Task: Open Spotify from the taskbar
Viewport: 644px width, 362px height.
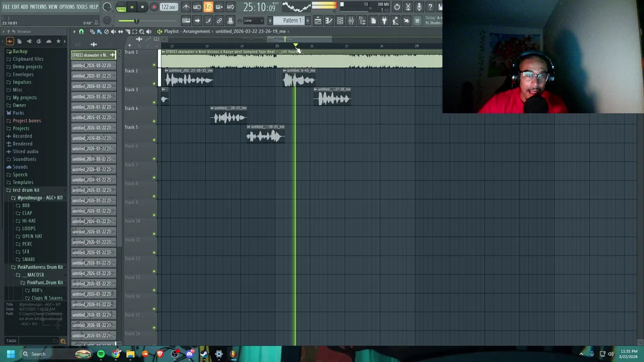Action: click(101, 354)
